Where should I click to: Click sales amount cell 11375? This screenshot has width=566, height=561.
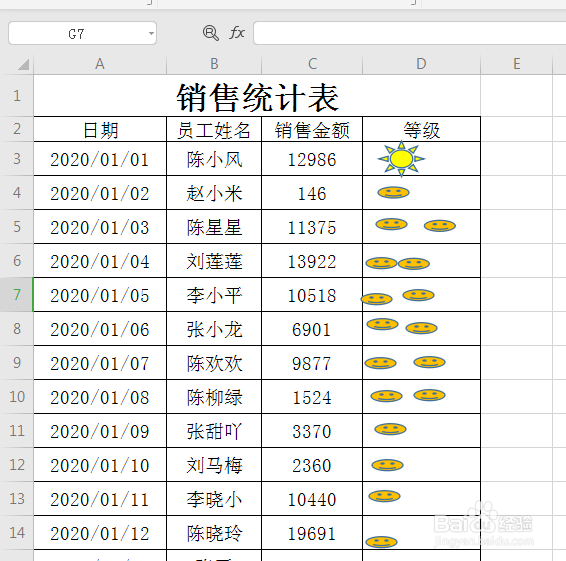[x=312, y=227]
